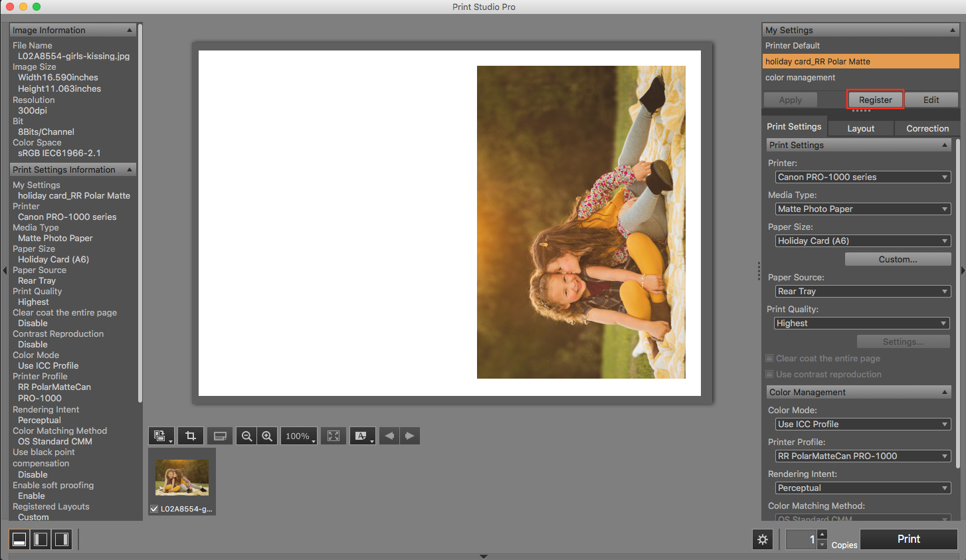Collapse the Image Information panel
The height and width of the screenshot is (560, 966).
point(130,30)
